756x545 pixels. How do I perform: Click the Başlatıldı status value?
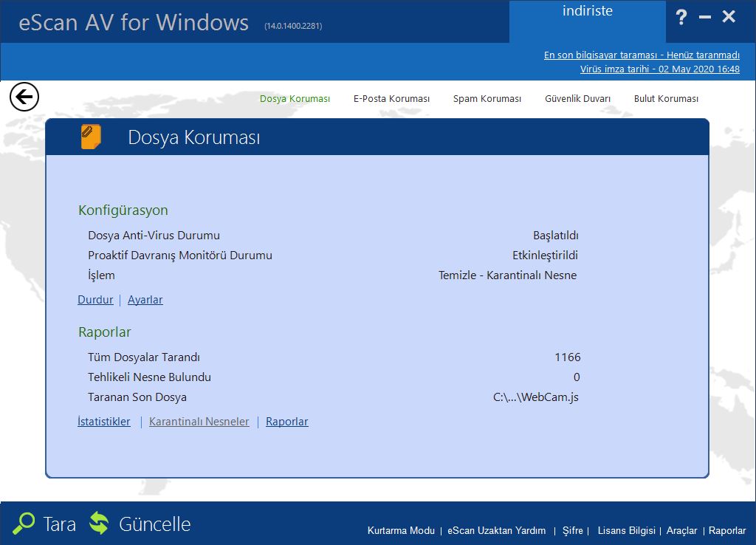click(x=555, y=236)
